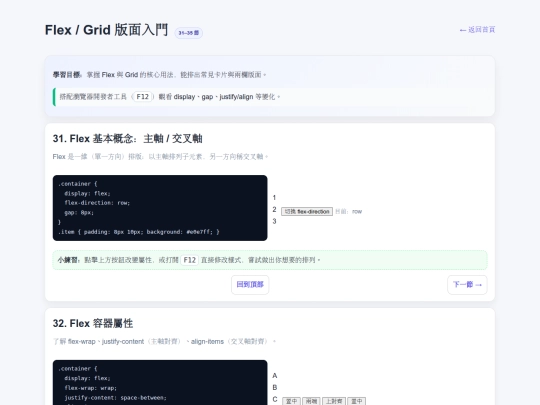The height and width of the screenshot is (405, 540).
Task: Click the 兩端 alignment button
Action: point(311,401)
